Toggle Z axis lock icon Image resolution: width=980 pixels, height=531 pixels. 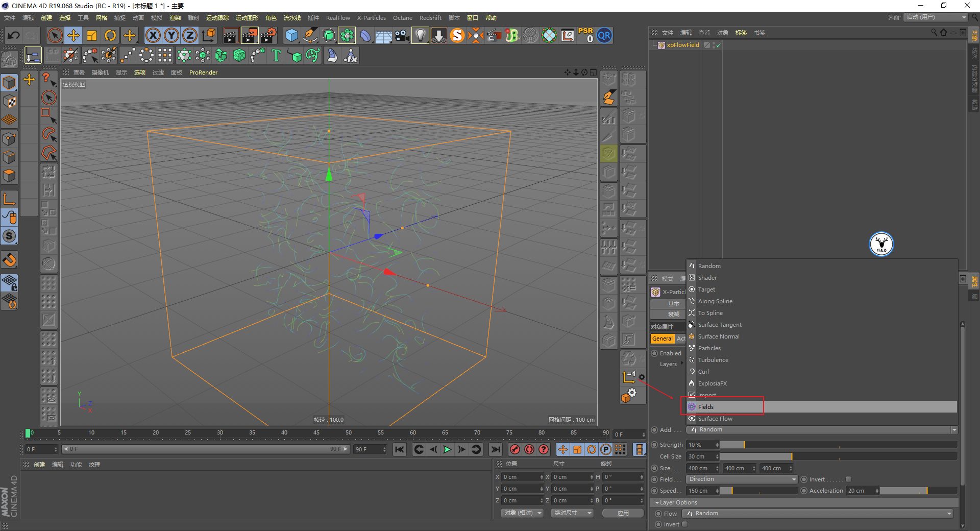coord(190,35)
